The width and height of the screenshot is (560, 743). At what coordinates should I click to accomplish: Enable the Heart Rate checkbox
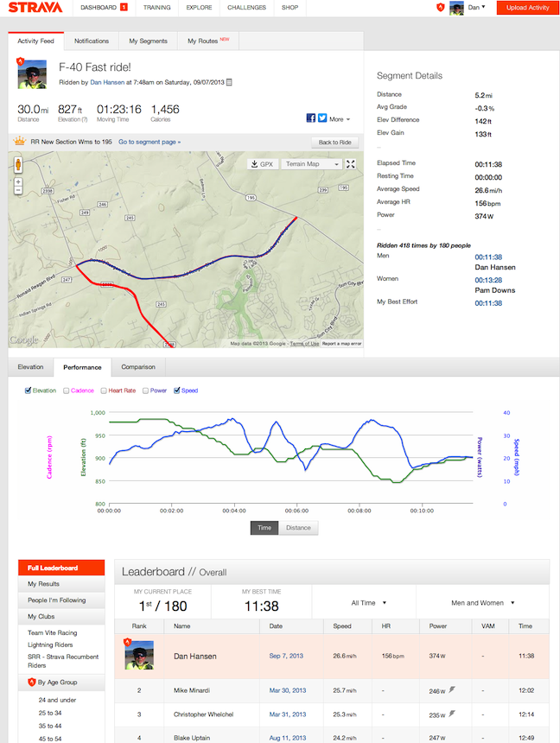[x=104, y=390]
